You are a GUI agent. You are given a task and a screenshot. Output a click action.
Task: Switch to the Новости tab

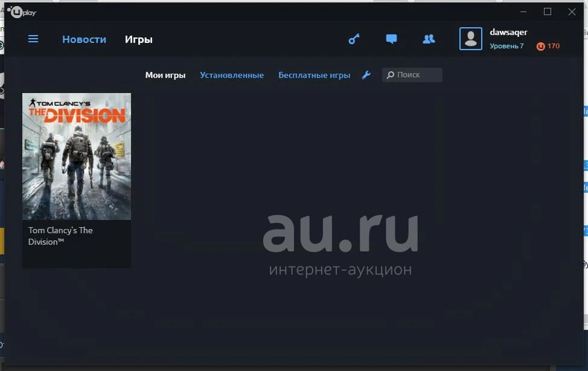[84, 39]
